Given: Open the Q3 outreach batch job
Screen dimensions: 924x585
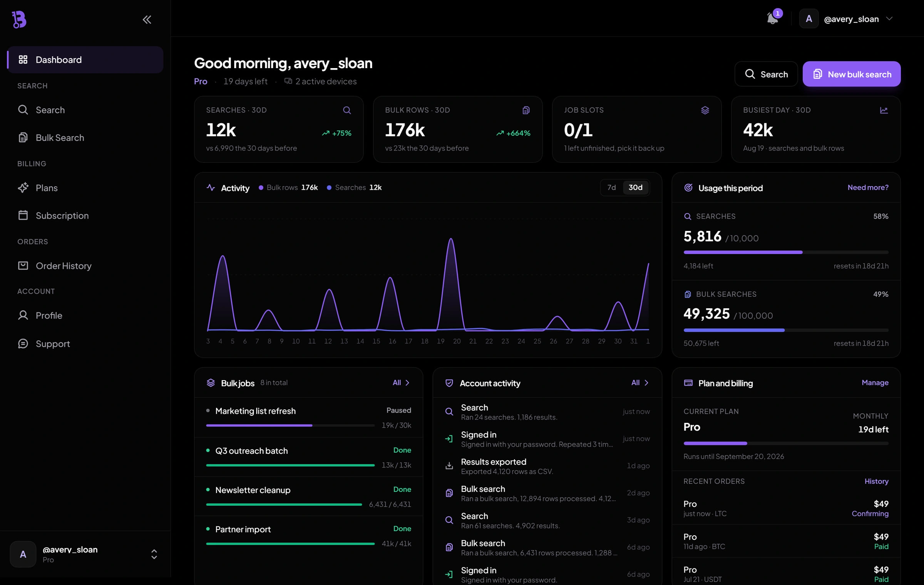Looking at the screenshot, I should 309,457.
